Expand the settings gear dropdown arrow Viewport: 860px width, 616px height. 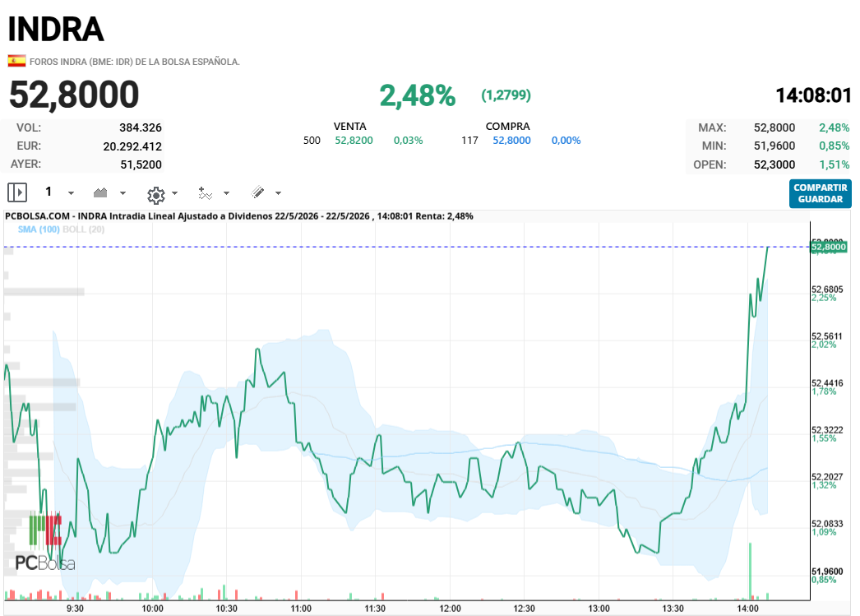[175, 193]
